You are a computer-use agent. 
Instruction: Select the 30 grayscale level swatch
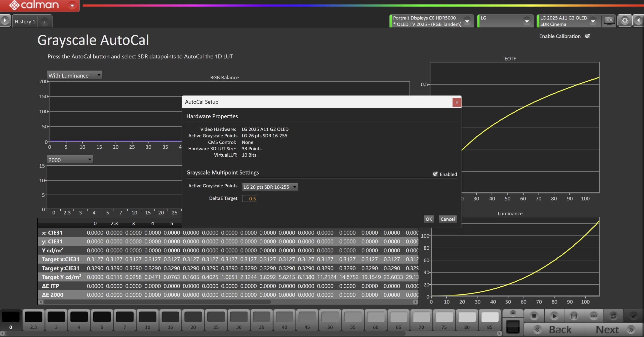(x=239, y=320)
